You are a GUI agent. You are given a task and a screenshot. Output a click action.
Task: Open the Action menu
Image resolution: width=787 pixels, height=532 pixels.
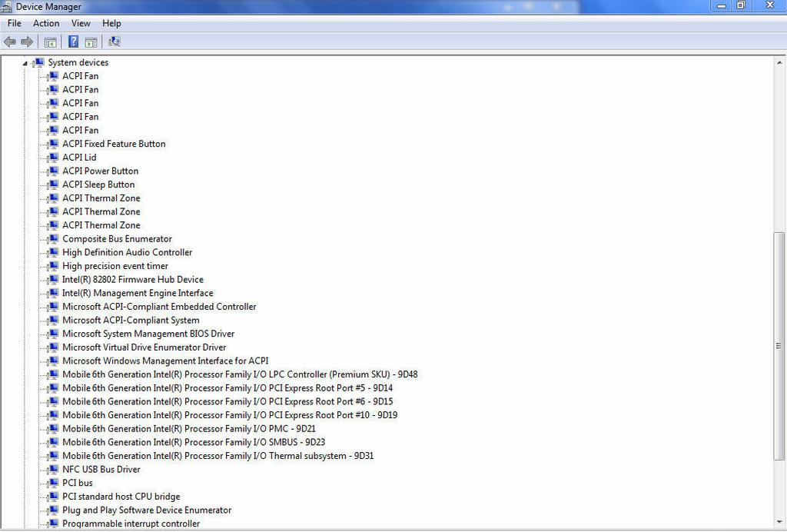tap(46, 24)
